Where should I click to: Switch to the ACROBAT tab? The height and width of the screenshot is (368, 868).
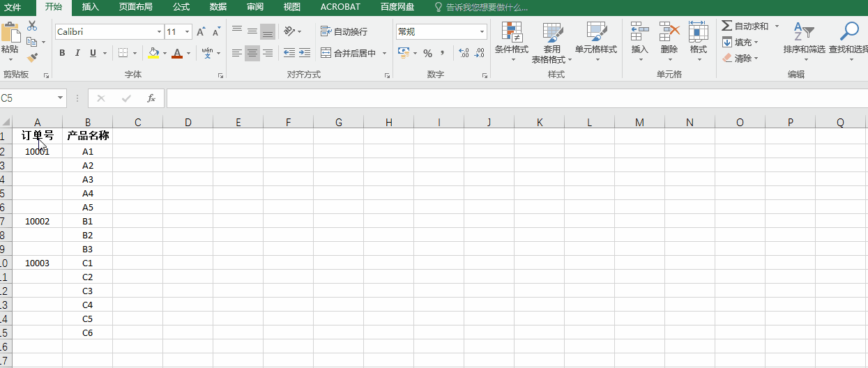(x=340, y=7)
